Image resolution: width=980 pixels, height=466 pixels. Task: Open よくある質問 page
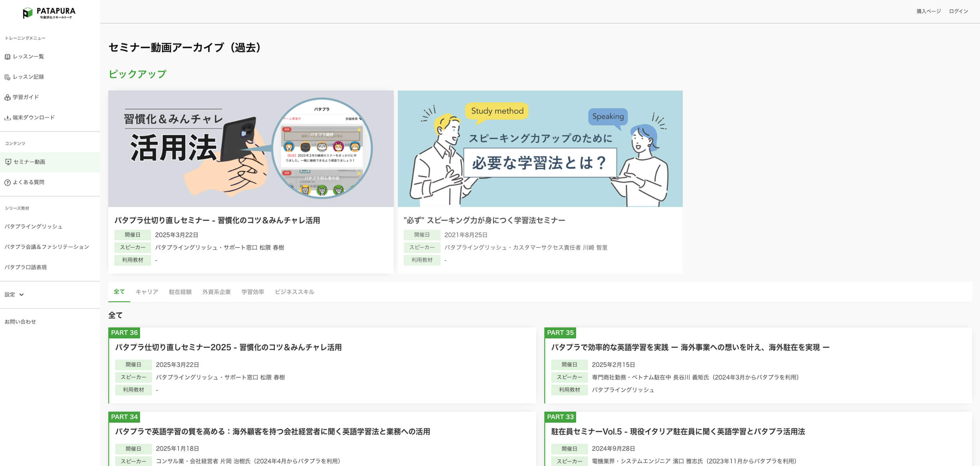pos(28,182)
